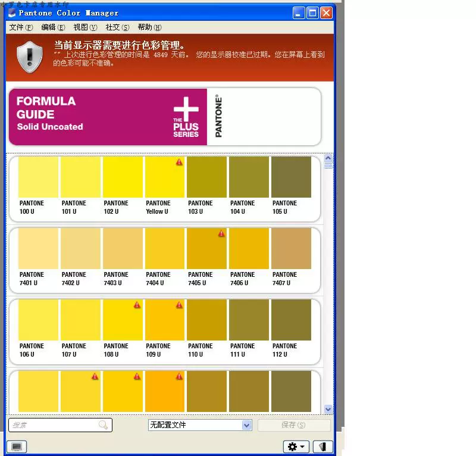Open the 视图 menu
Image resolution: width=476 pixels, height=456 pixels.
[84, 27]
